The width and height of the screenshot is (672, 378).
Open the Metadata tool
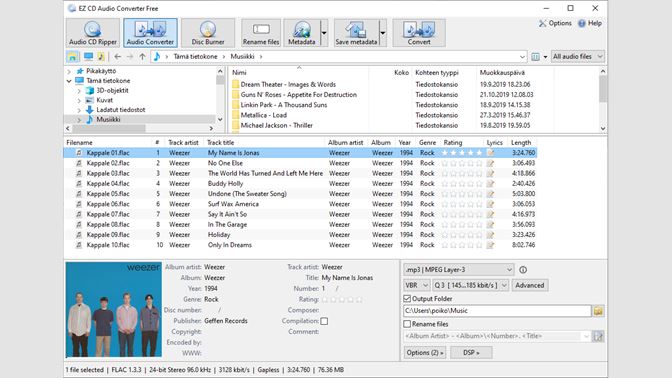point(302,33)
